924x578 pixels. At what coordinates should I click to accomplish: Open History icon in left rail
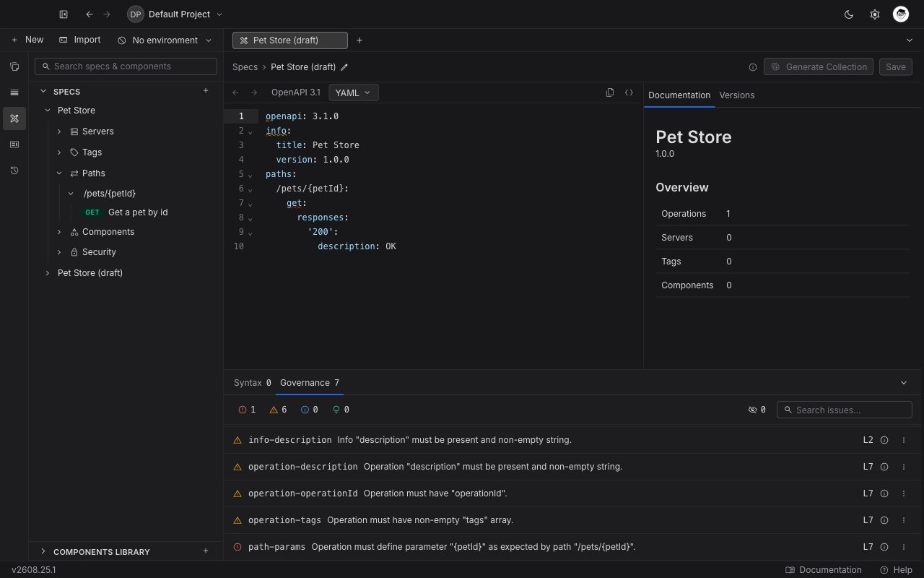pyautogui.click(x=14, y=171)
